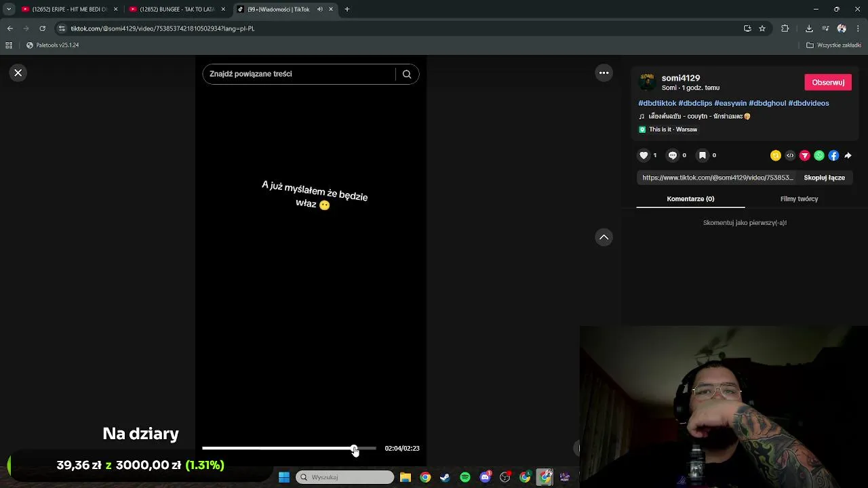Close the BUNGEE - TAK TO LATA browser tab
Viewport: 868px width, 488px height.
click(x=223, y=9)
